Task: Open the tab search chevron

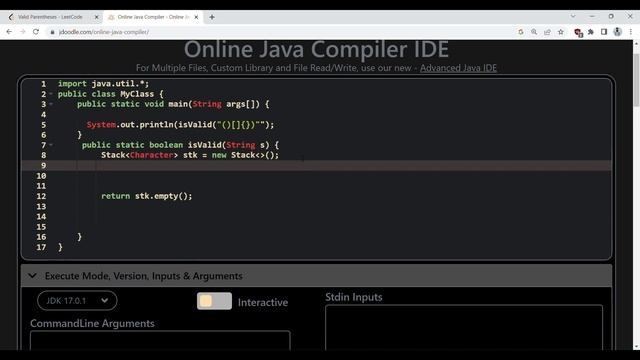Action: (573, 16)
